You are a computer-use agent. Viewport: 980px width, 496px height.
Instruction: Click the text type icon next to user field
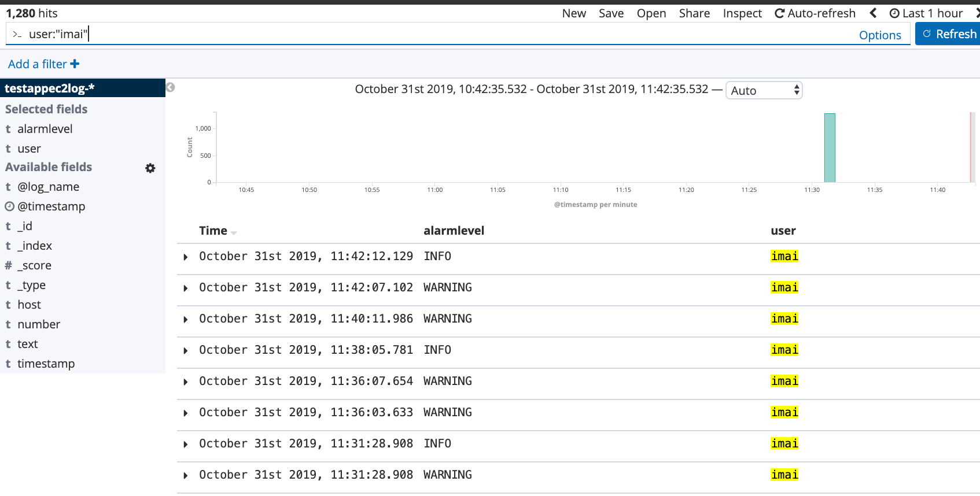(x=8, y=149)
